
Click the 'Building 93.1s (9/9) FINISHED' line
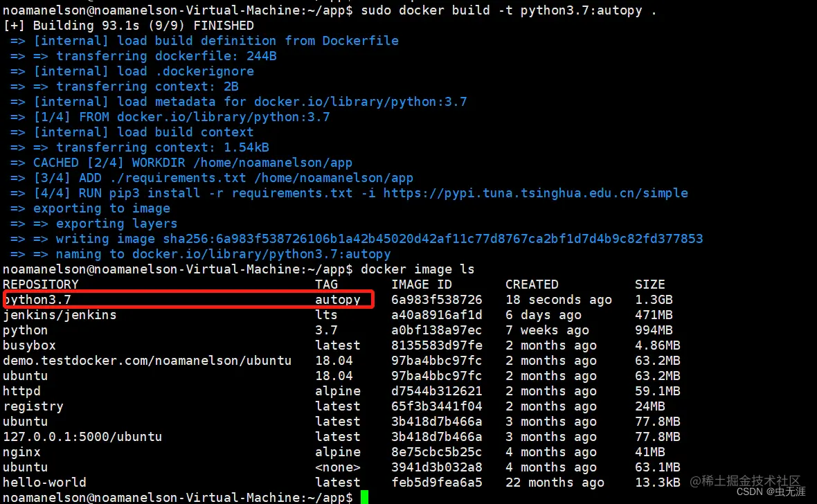(128, 26)
